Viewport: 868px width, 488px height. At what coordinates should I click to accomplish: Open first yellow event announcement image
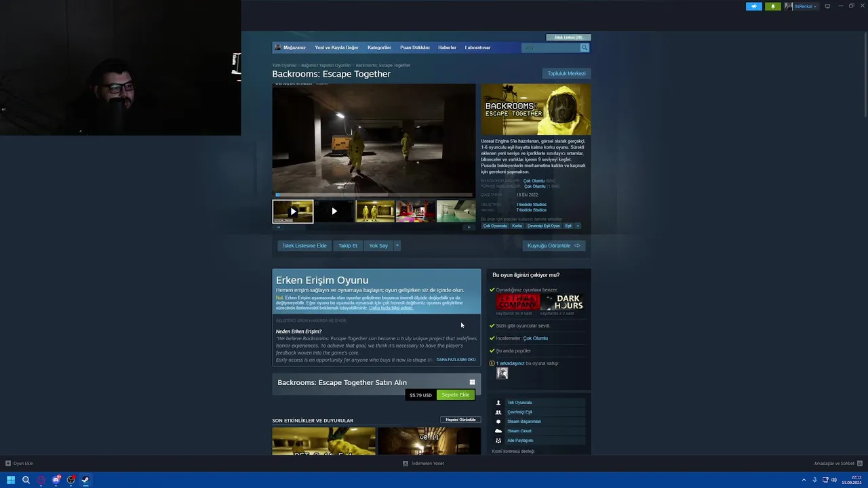tap(324, 441)
